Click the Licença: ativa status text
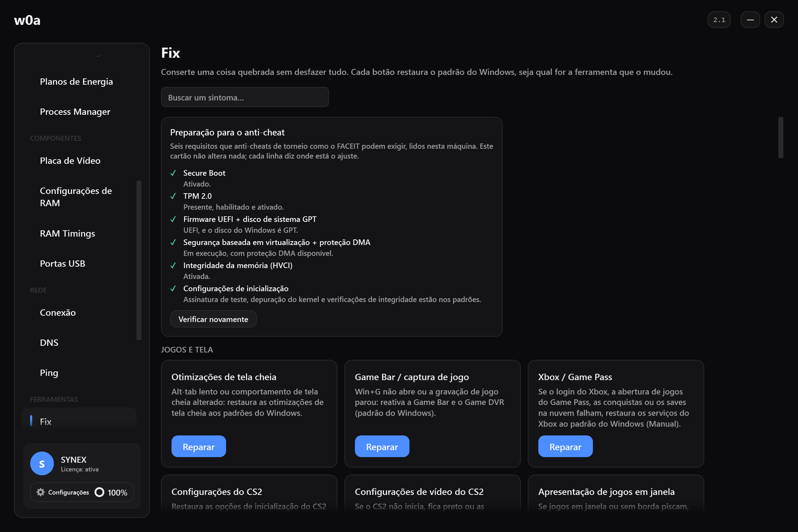Viewport: 798px width, 532px height. click(79, 469)
